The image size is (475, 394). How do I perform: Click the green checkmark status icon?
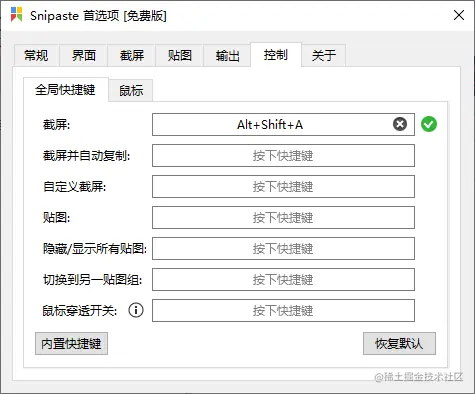(x=429, y=124)
